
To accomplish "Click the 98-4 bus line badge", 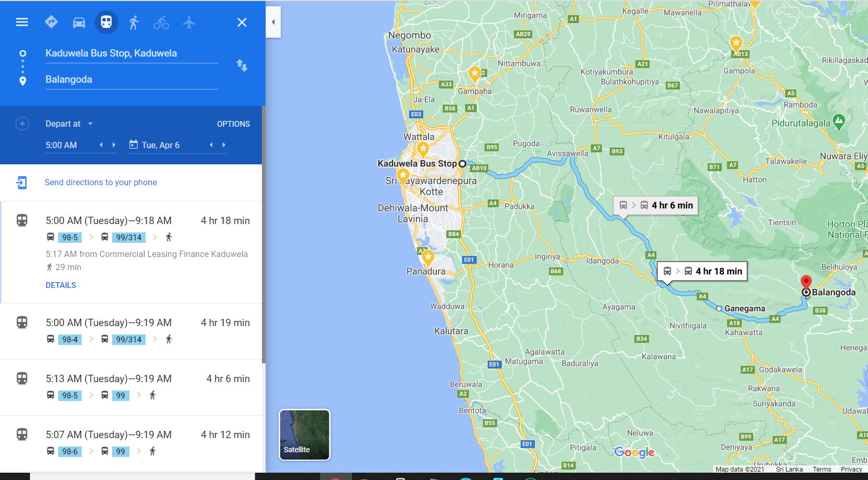I will 70,340.
